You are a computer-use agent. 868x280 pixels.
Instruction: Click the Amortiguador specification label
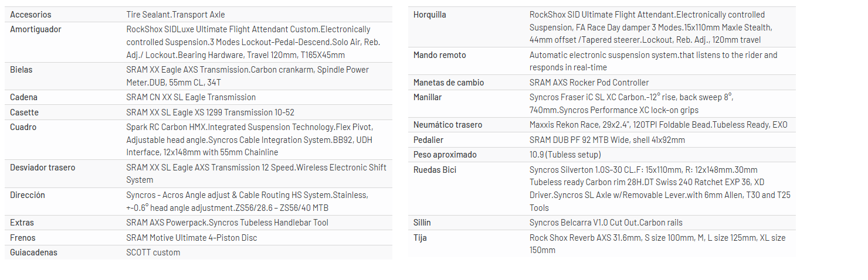pos(35,29)
